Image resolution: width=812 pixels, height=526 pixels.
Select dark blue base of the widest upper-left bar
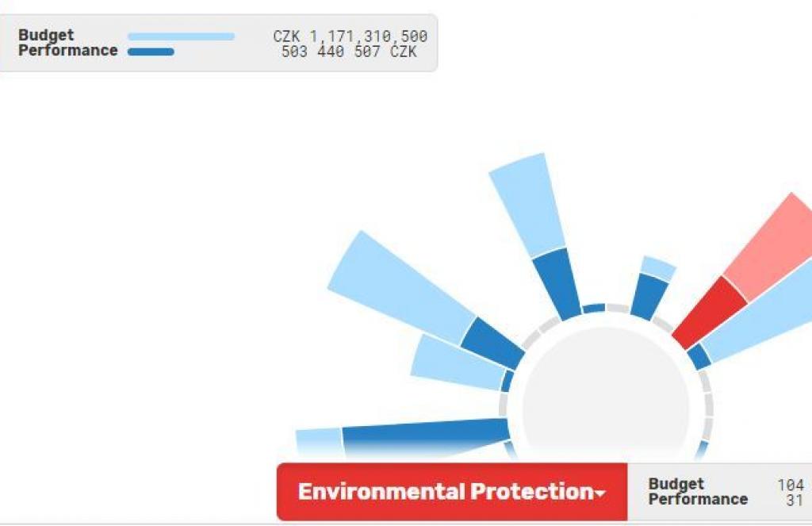(492, 343)
